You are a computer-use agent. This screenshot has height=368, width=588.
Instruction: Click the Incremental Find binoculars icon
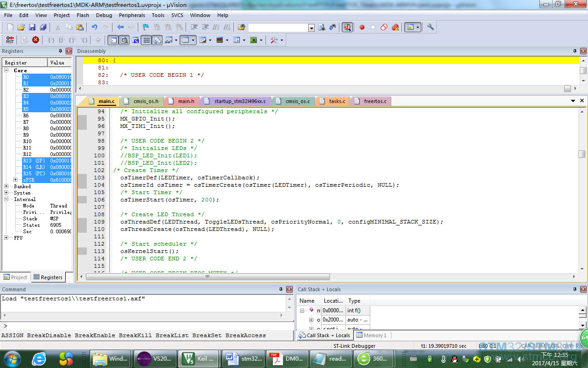click(x=332, y=27)
